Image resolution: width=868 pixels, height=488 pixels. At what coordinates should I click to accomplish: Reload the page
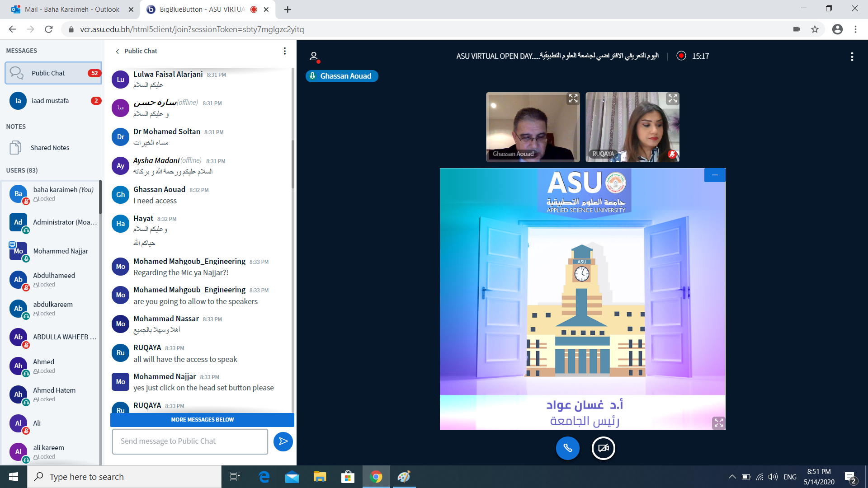(49, 29)
